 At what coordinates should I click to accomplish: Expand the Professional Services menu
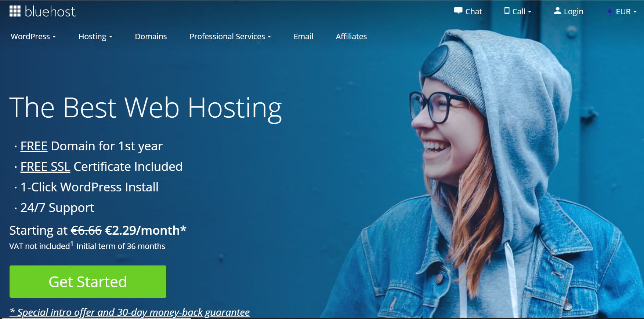click(230, 36)
